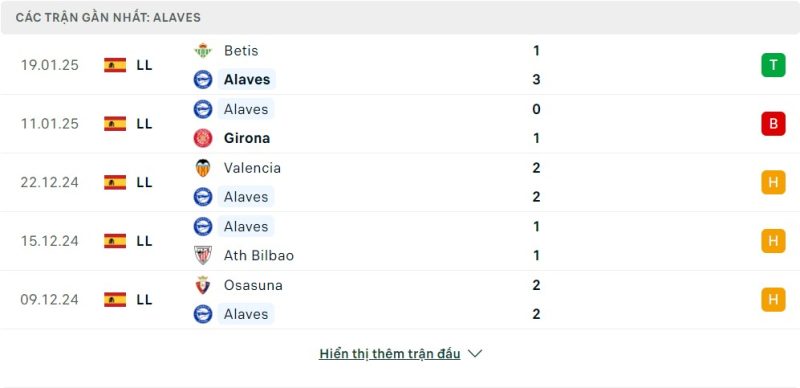Screen dimensions: 800x388
Task: Click the Ath Bilbao crest icon
Action: tap(203, 255)
